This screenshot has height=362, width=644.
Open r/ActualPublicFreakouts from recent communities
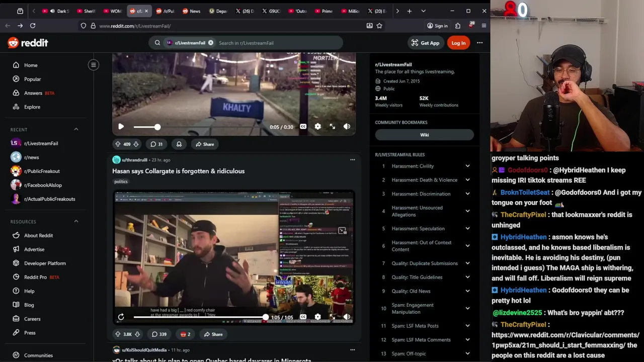[x=49, y=199]
